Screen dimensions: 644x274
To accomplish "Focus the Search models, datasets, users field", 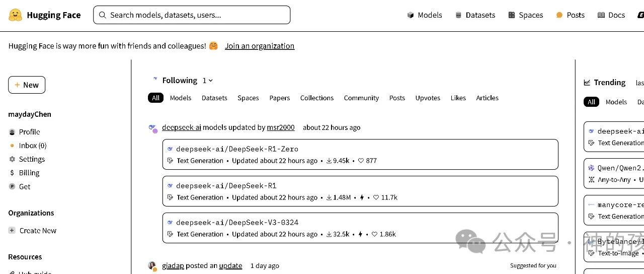I will click(x=192, y=15).
